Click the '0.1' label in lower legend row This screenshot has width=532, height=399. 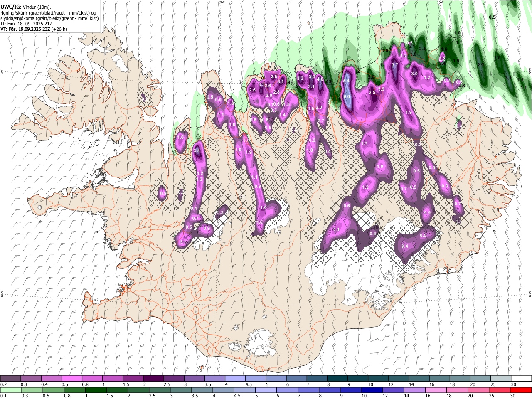click(x=3, y=396)
